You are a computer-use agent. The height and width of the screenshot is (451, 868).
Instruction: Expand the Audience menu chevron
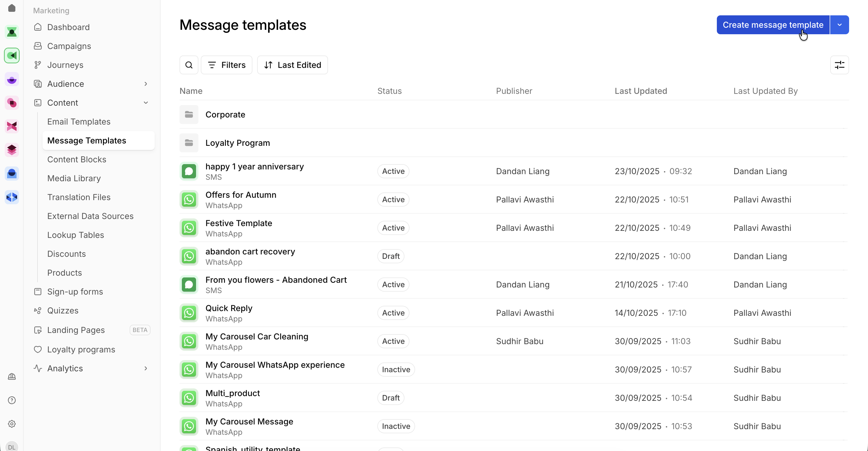click(146, 84)
